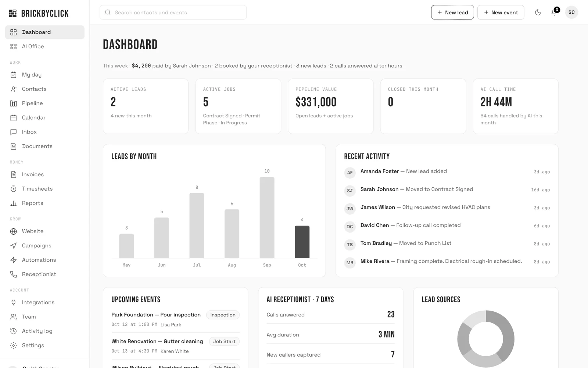588x368 pixels.
Task: Open the Team people icon
Action: click(14, 317)
